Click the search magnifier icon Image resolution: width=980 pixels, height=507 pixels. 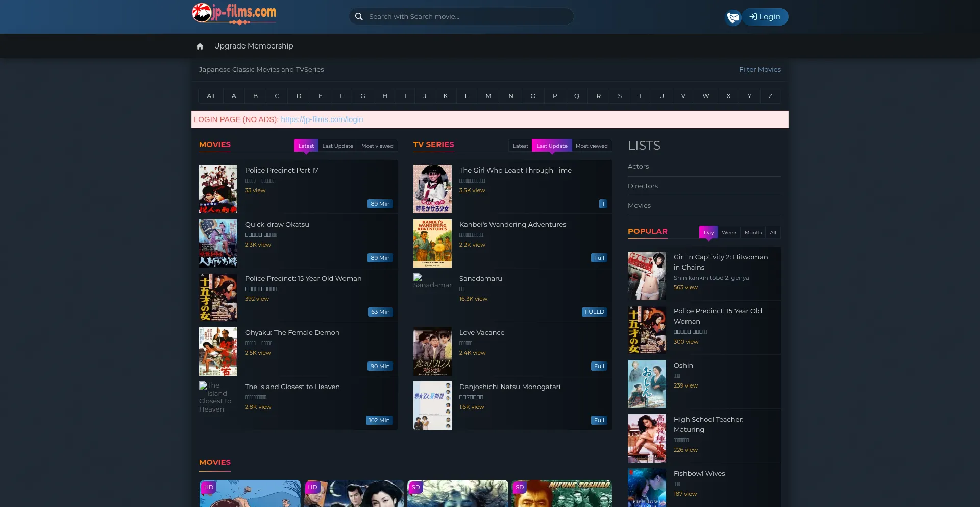pos(359,17)
